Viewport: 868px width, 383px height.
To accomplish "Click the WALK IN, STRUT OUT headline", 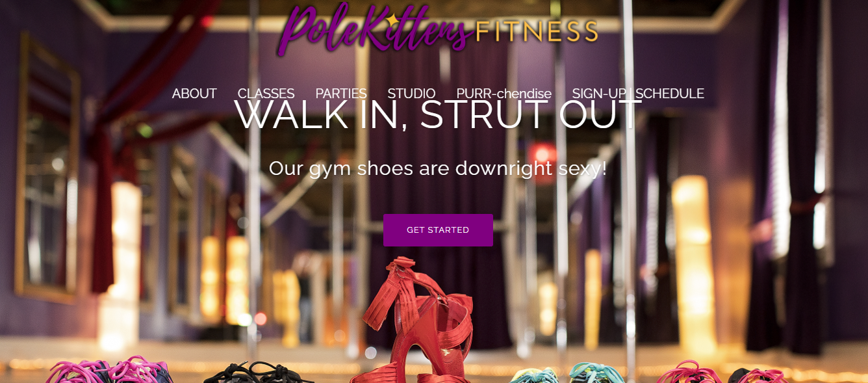I will click(x=438, y=115).
